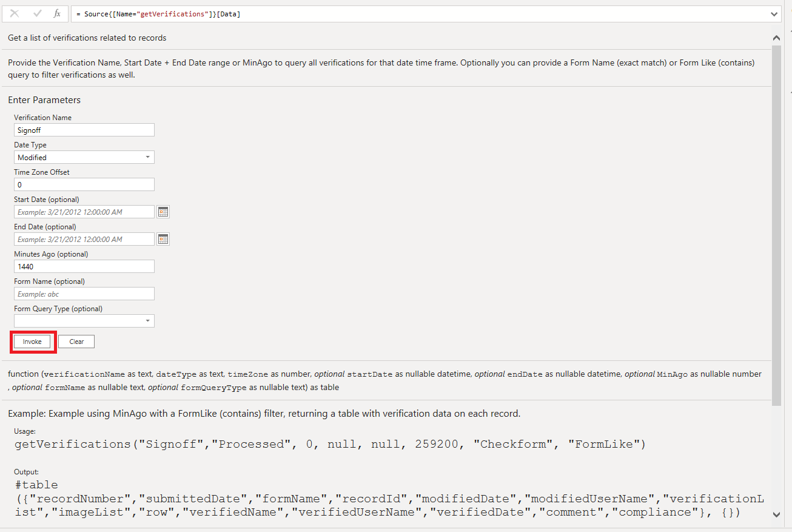Click the scrollbar up arrow
The height and width of the screenshot is (532, 792).
[777, 38]
